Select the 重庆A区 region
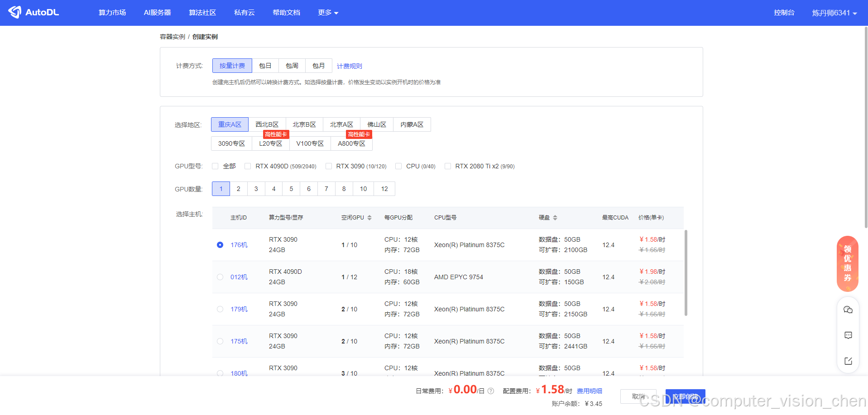868x415 pixels. (x=230, y=124)
